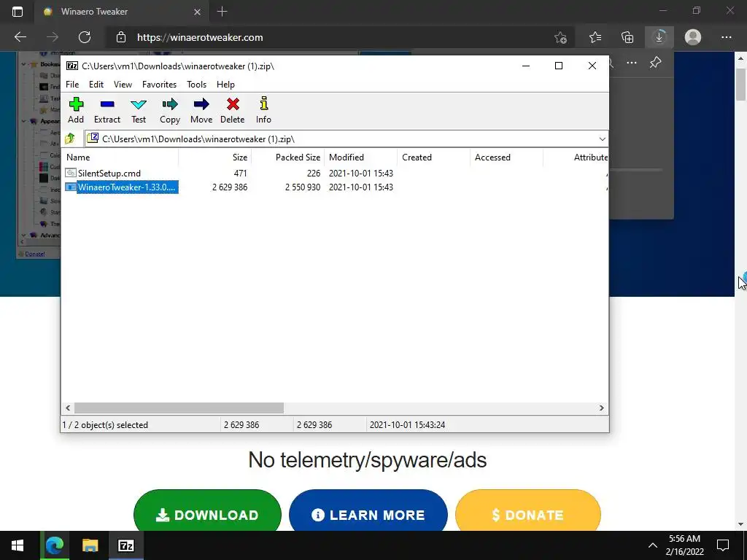Open the Help menu in 7-Zip
Viewport: 747px width, 560px height.
click(226, 85)
